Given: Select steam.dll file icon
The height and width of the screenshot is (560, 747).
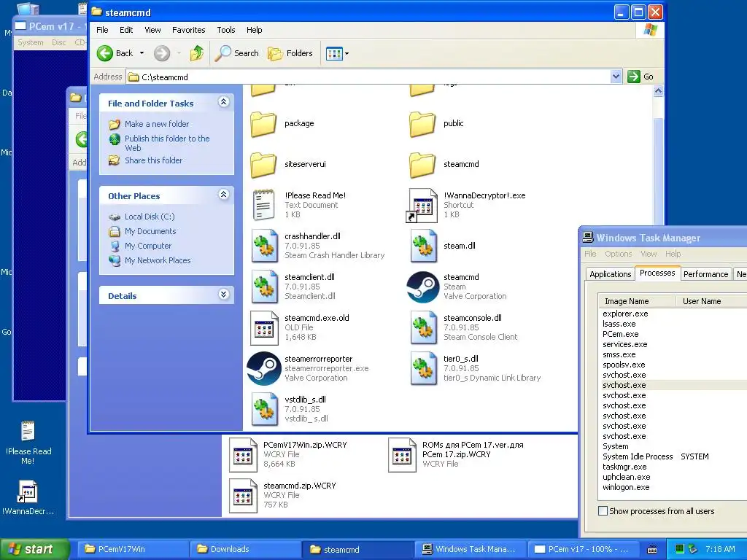Looking at the screenshot, I should point(423,246).
